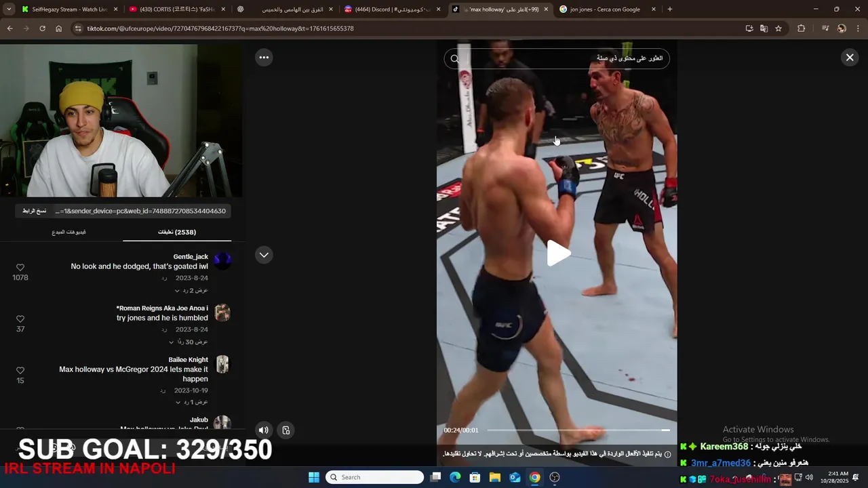
Task: Switch to comments tab (2538)
Action: [177, 232]
